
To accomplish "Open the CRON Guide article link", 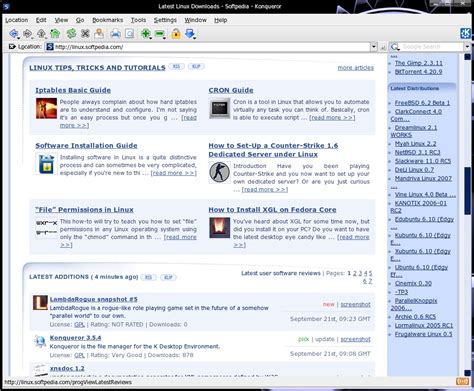I will [231, 90].
